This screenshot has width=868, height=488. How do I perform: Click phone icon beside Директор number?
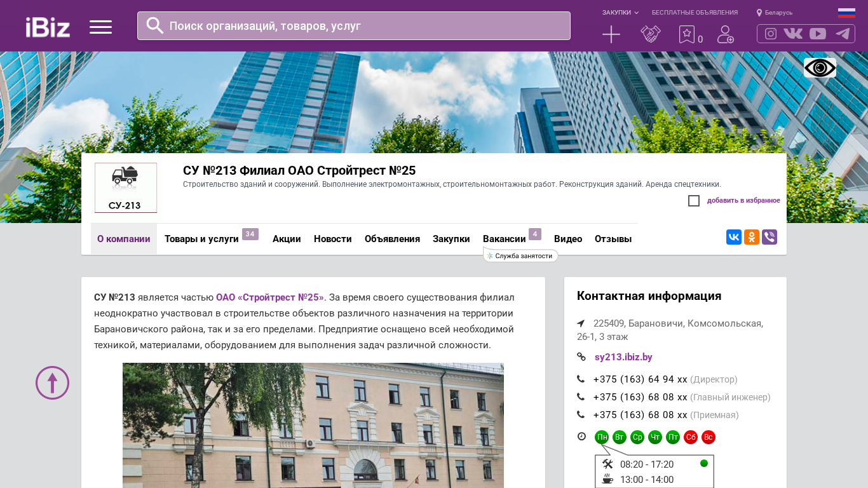(x=581, y=379)
